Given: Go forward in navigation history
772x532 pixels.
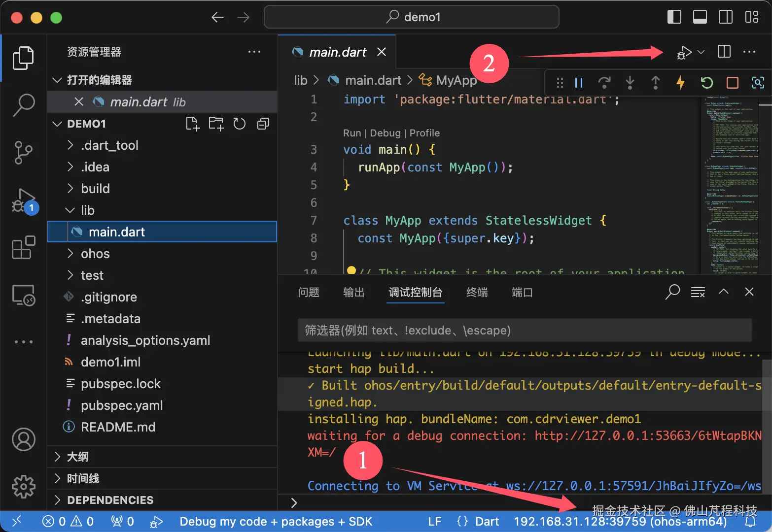Looking at the screenshot, I should 243,18.
